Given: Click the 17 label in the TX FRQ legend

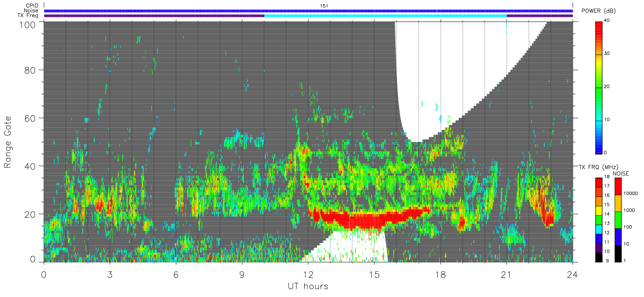Looking at the screenshot, I should click(607, 186).
